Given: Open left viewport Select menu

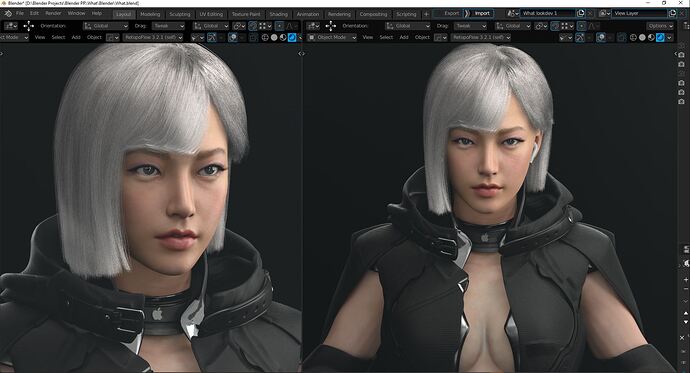Looking at the screenshot, I should click(58, 37).
